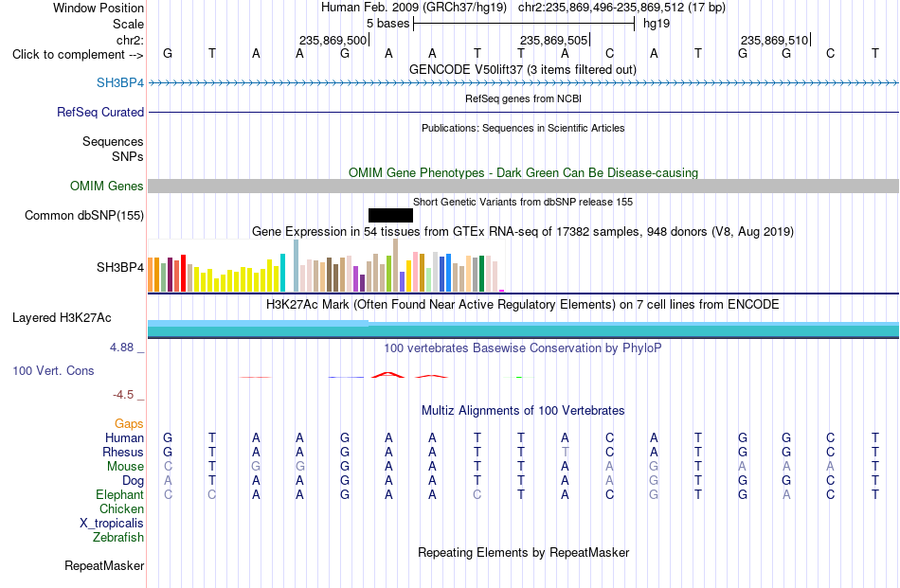Viewport: 900px width, 588px height.
Task: Open 'RefSeq genes from NCBI' track title
Action: tap(523, 98)
